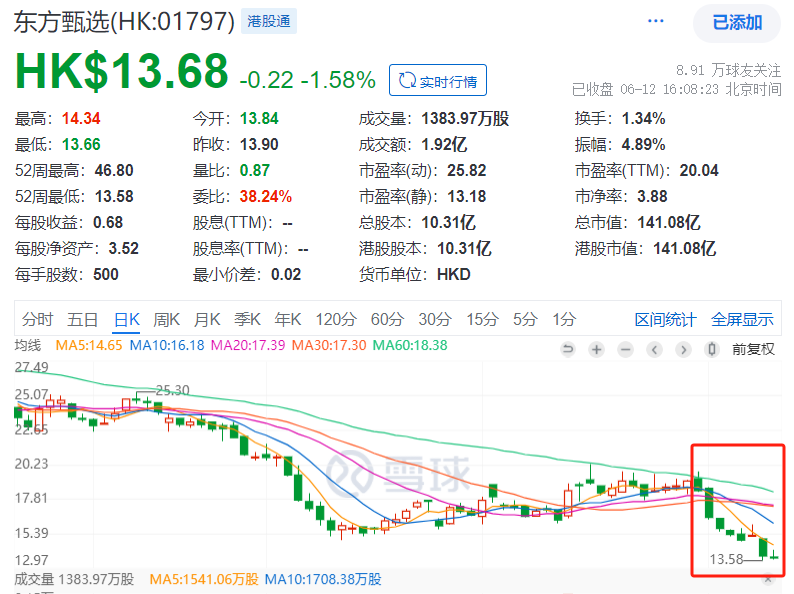Click the 委比 value 38.24%
Image resolution: width=794 pixels, height=594 pixels.
(265, 196)
